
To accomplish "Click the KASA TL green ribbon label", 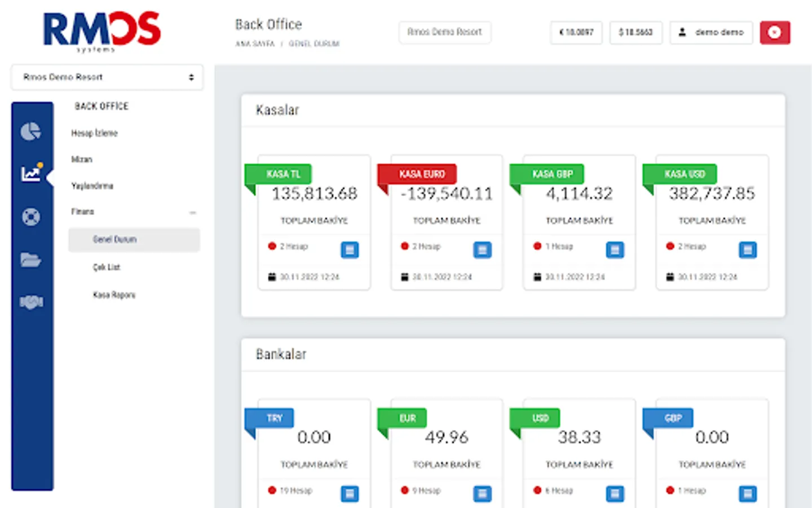I will point(279,174).
